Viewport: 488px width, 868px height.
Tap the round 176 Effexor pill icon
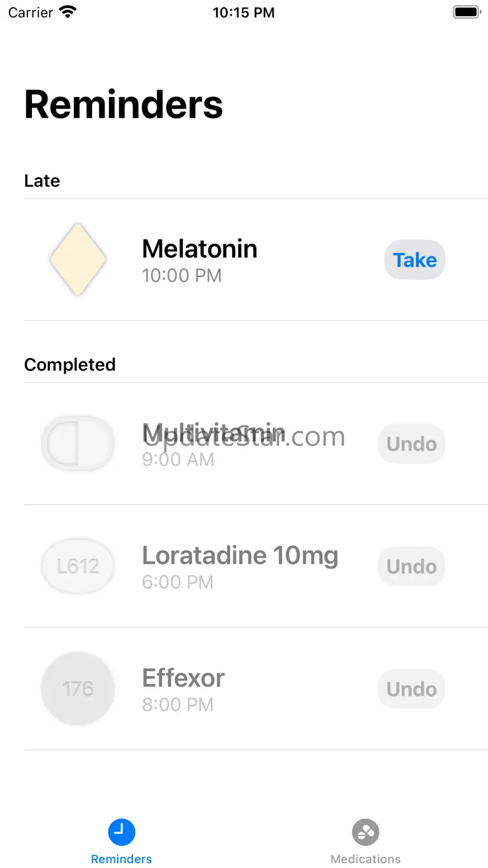[x=78, y=688]
